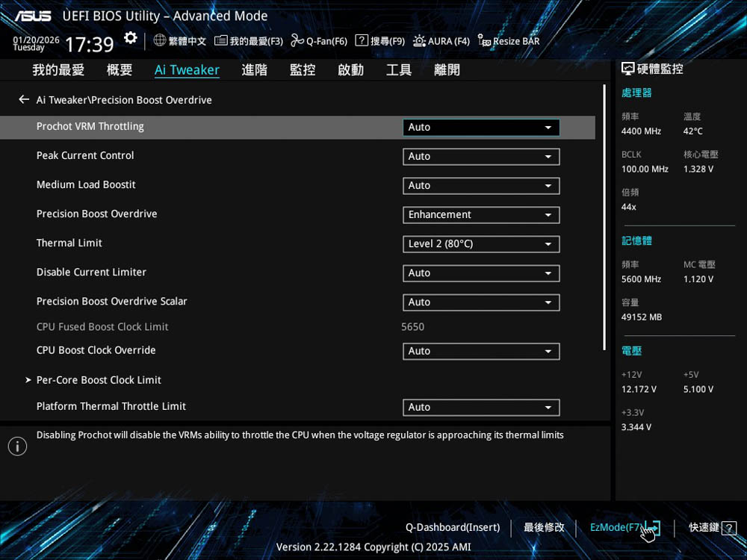Open the Resize BAR setting icon
The height and width of the screenshot is (560, 747).
coord(484,41)
